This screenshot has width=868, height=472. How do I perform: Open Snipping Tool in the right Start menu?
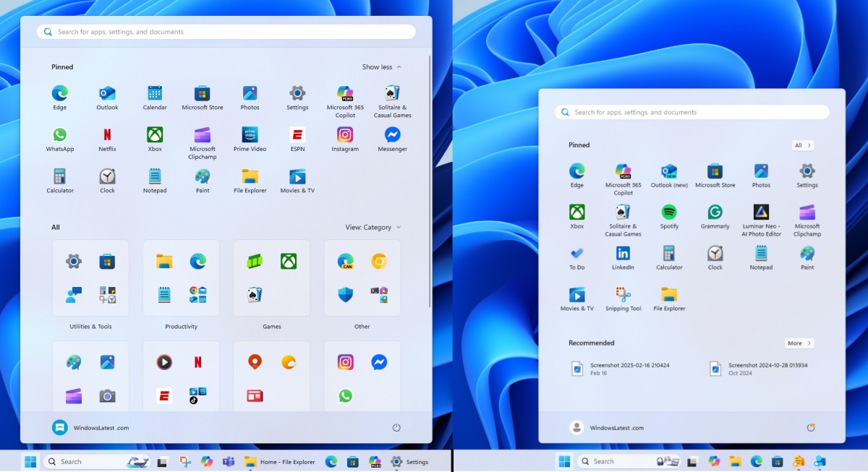pyautogui.click(x=623, y=299)
